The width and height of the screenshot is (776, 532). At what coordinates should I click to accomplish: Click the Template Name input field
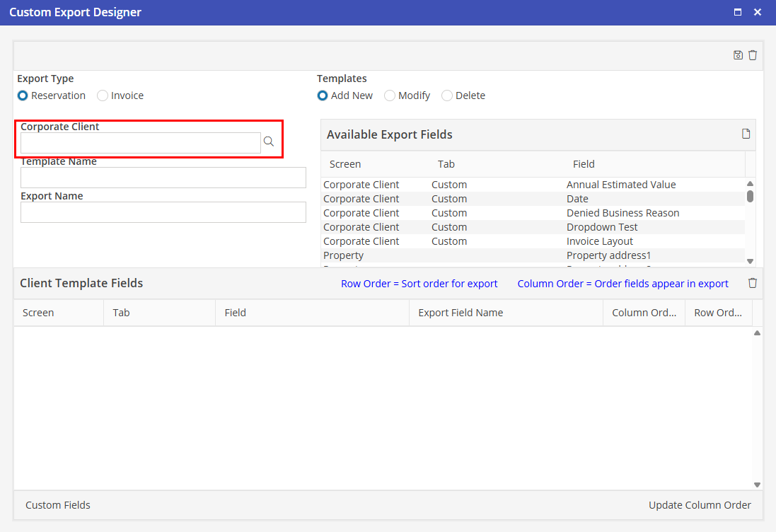pos(163,178)
